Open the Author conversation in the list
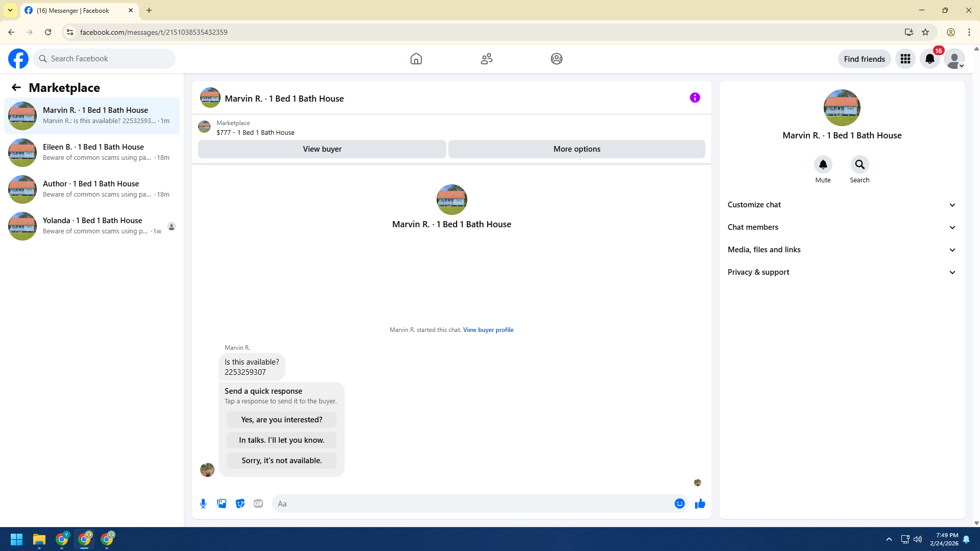 [x=92, y=189]
